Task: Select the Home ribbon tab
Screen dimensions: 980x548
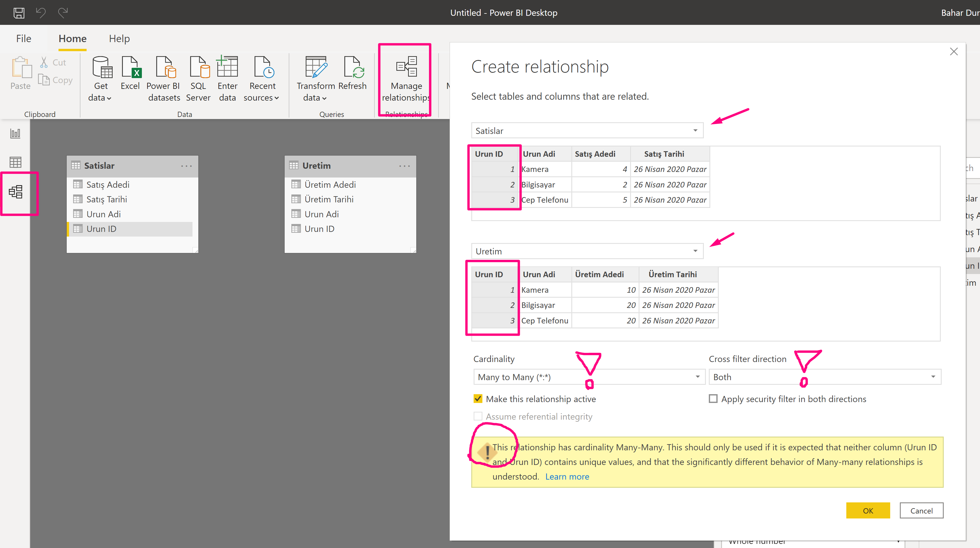Action: [72, 38]
